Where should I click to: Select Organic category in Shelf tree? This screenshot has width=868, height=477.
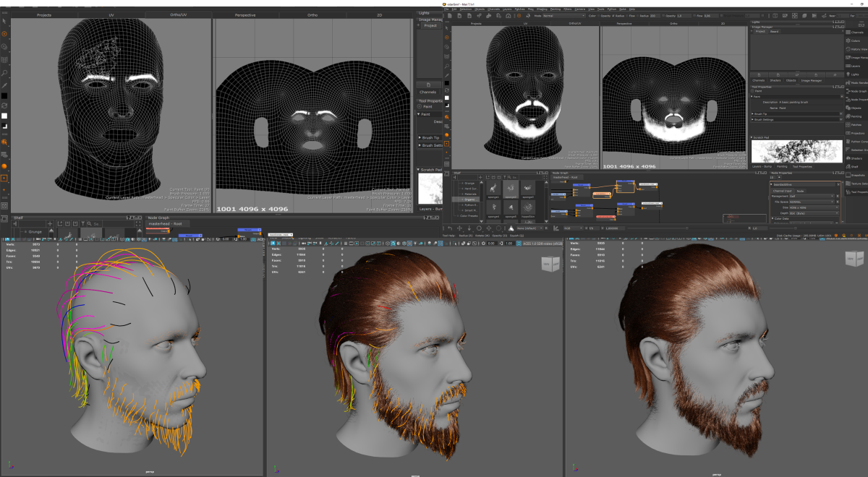pyautogui.click(x=469, y=199)
